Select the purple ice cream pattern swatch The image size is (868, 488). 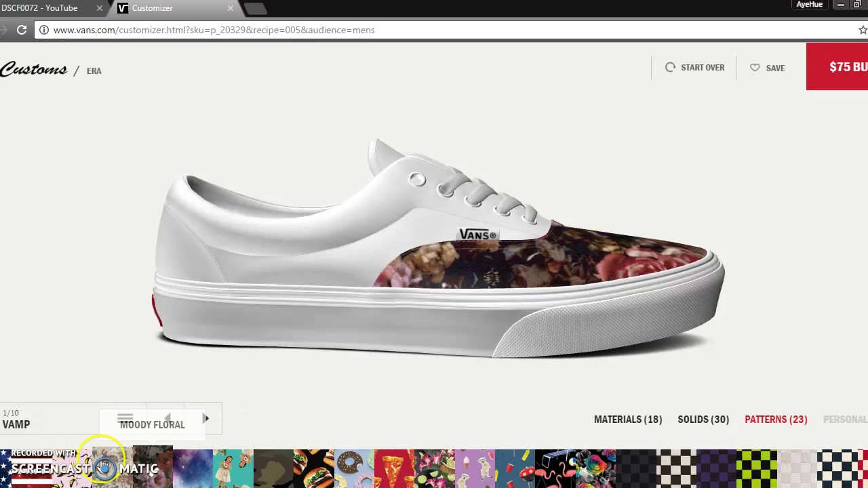(x=475, y=468)
